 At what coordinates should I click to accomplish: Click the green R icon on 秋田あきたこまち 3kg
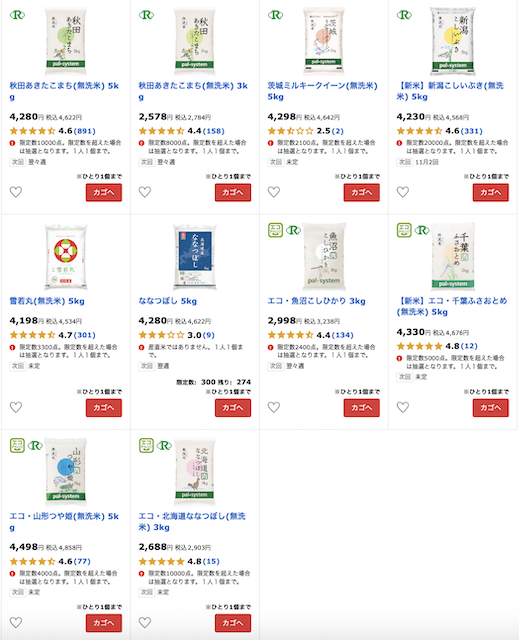[146, 15]
